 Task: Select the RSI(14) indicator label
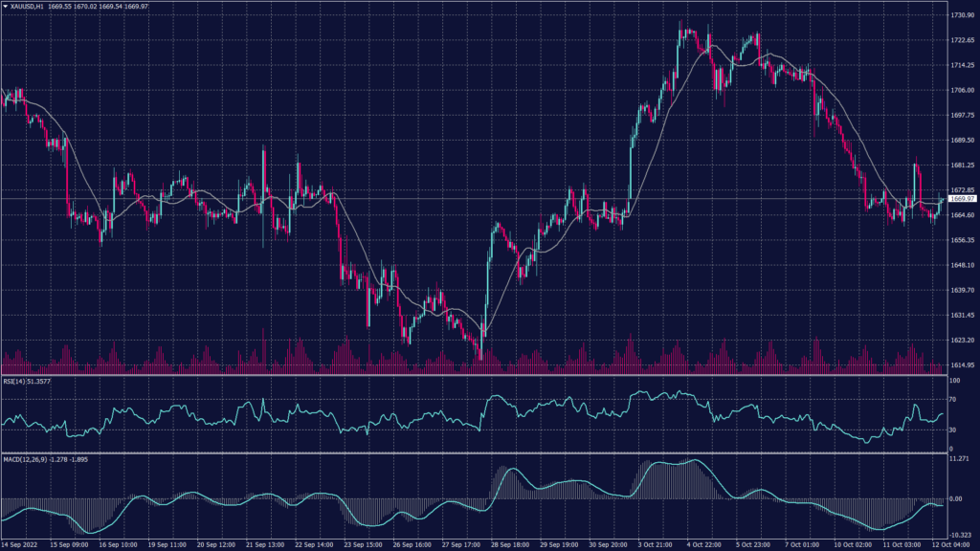(x=13, y=381)
